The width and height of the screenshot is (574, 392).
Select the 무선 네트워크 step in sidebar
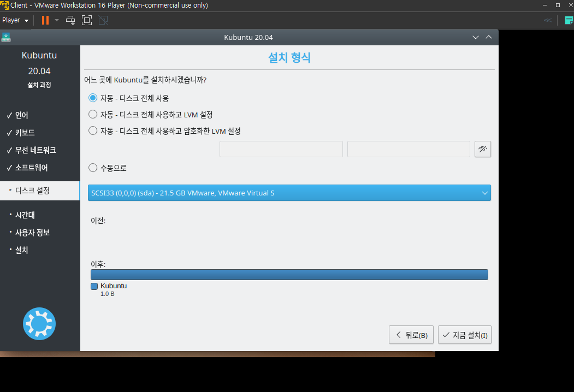(x=35, y=150)
